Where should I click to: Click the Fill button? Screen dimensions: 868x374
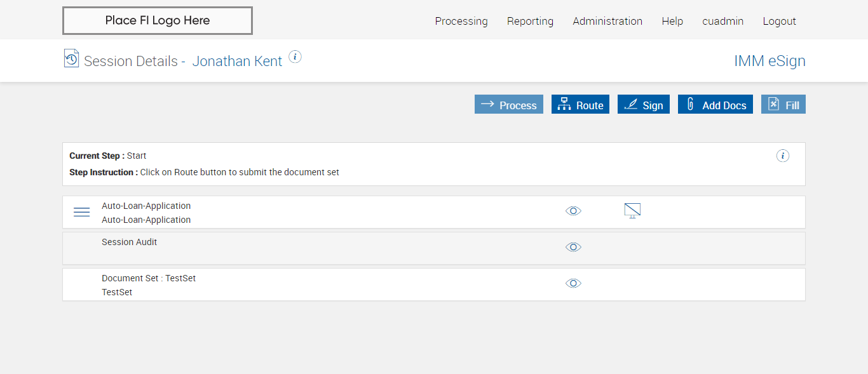(x=783, y=105)
